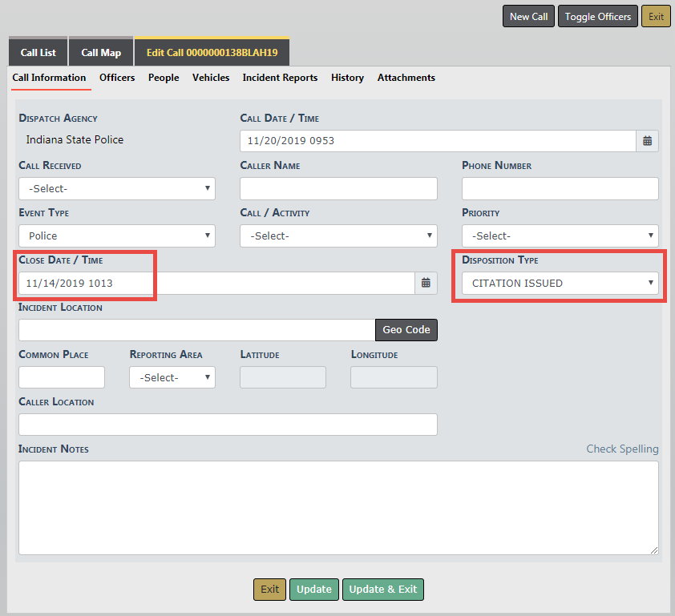Click the Geo Code button
Viewport: 675px width, 616px height.
(x=406, y=330)
